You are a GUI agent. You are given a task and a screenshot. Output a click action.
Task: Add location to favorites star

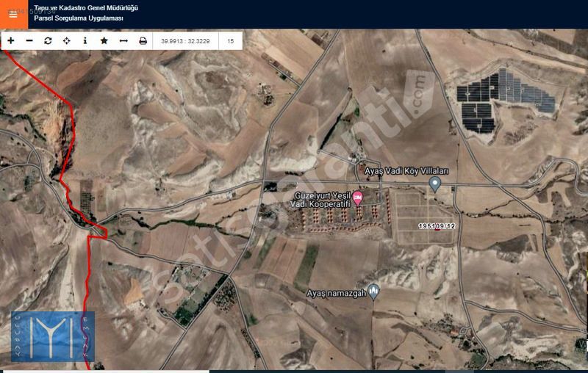coord(104,40)
